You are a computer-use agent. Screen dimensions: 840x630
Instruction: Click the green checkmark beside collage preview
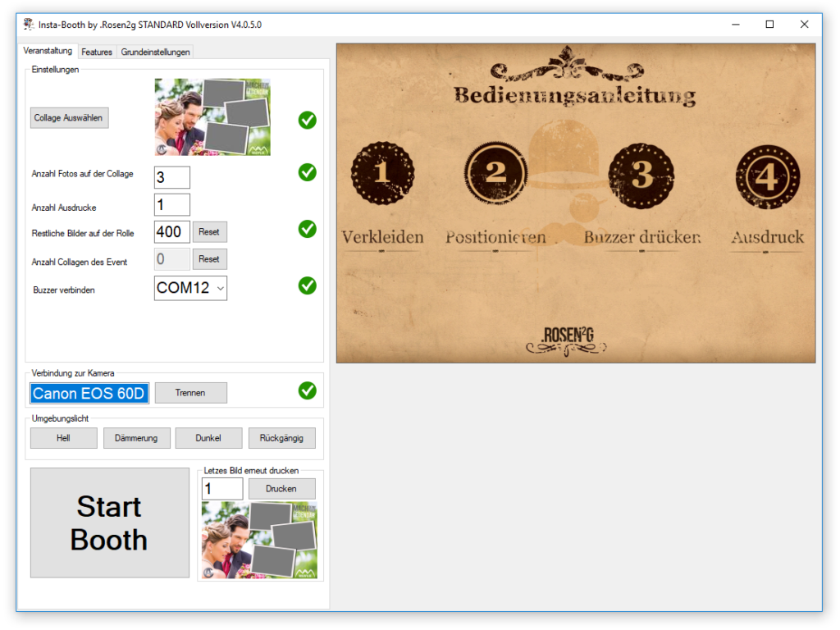(308, 121)
